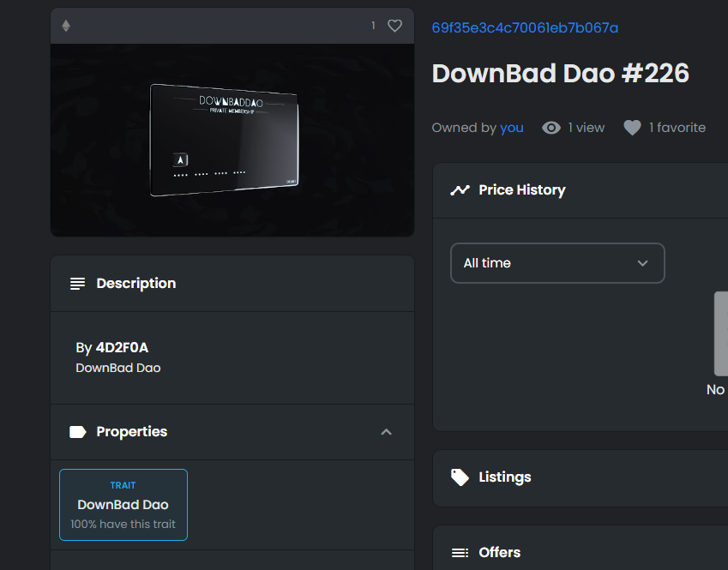Open the All time range dropdown

[x=557, y=263]
